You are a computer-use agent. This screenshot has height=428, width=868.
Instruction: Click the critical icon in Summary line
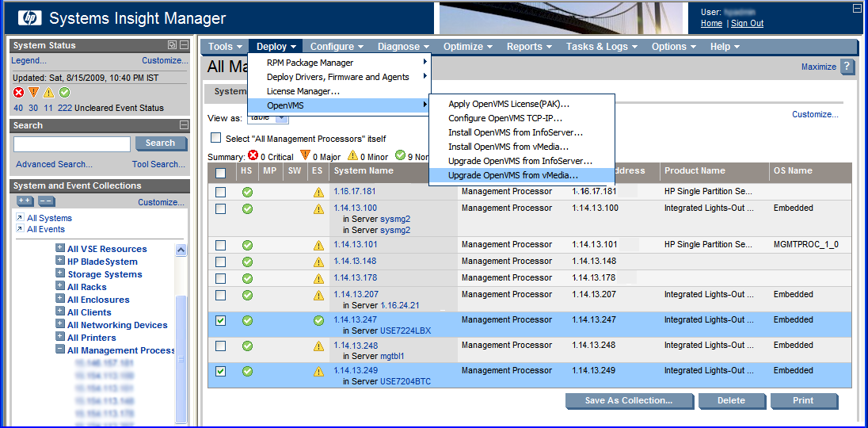tap(253, 155)
